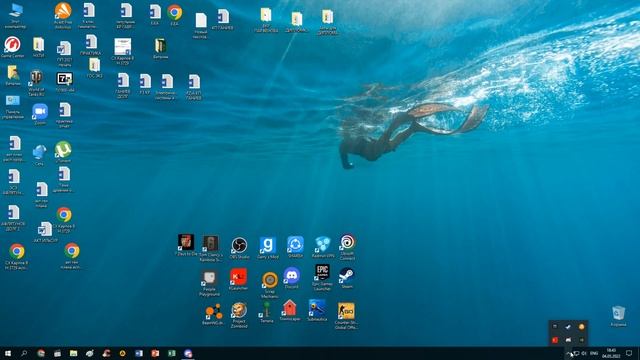The width and height of the screenshot is (640, 360).
Task: Open the Ubisoft Connect shortcut
Action: (347, 247)
